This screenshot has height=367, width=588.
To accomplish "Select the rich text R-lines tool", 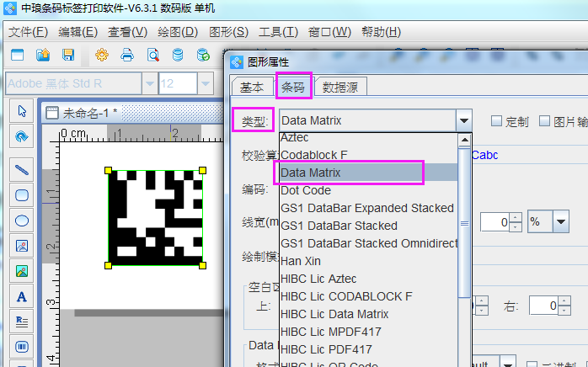I will coord(22,322).
